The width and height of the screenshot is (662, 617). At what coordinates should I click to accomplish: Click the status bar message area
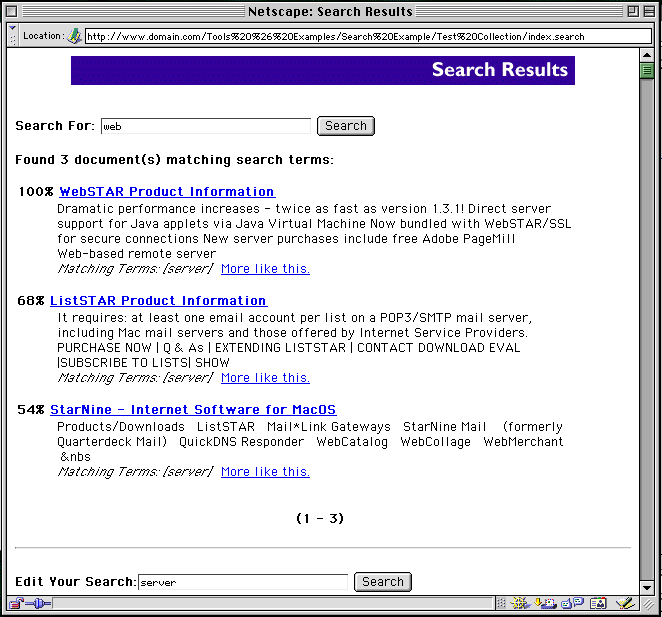click(273, 603)
